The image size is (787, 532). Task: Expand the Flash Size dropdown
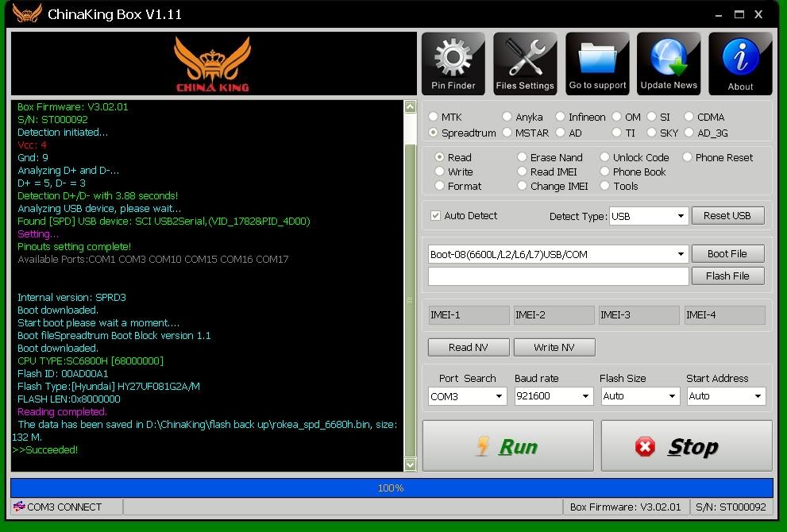(640, 396)
